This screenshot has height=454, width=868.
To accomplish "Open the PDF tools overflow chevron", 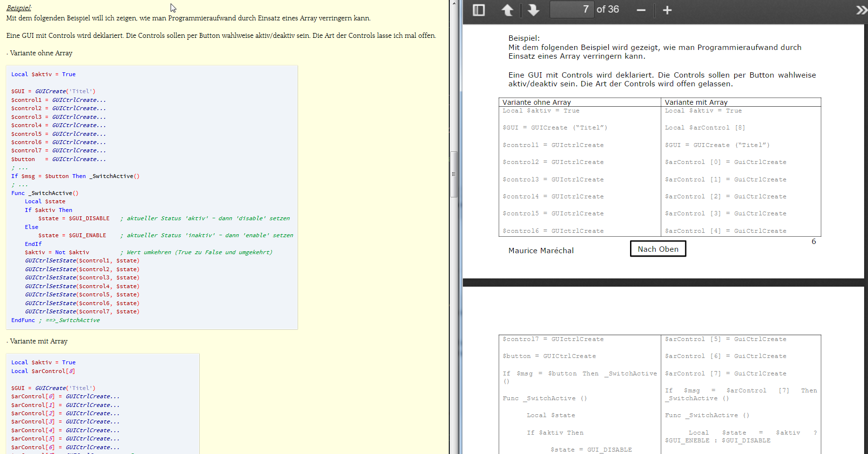I will click(x=861, y=10).
